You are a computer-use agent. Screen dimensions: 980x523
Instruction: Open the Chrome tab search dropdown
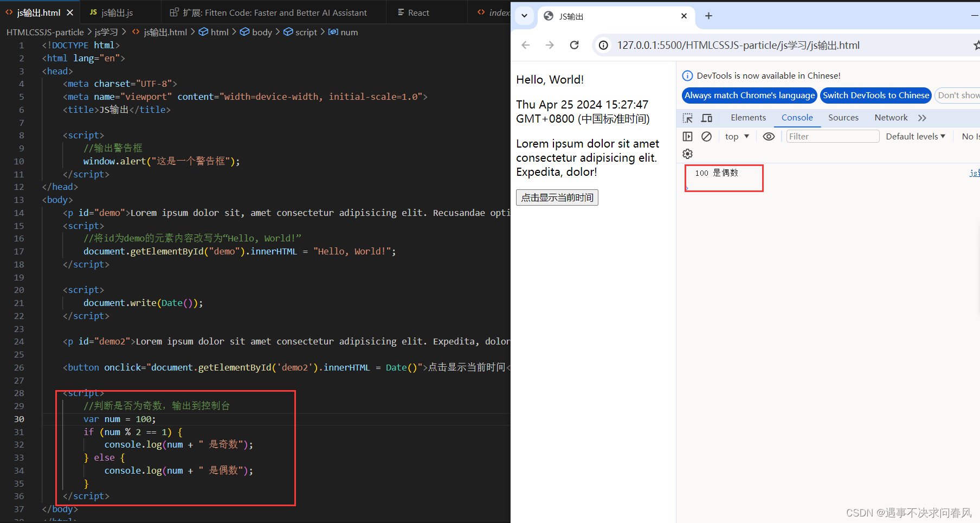click(x=524, y=16)
